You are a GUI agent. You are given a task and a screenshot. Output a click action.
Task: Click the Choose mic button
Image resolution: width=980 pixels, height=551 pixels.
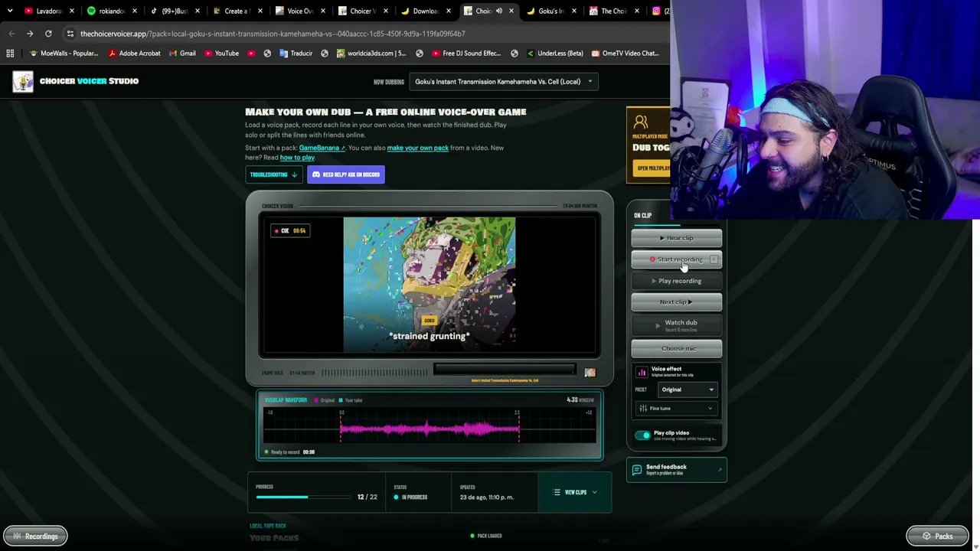pos(677,348)
